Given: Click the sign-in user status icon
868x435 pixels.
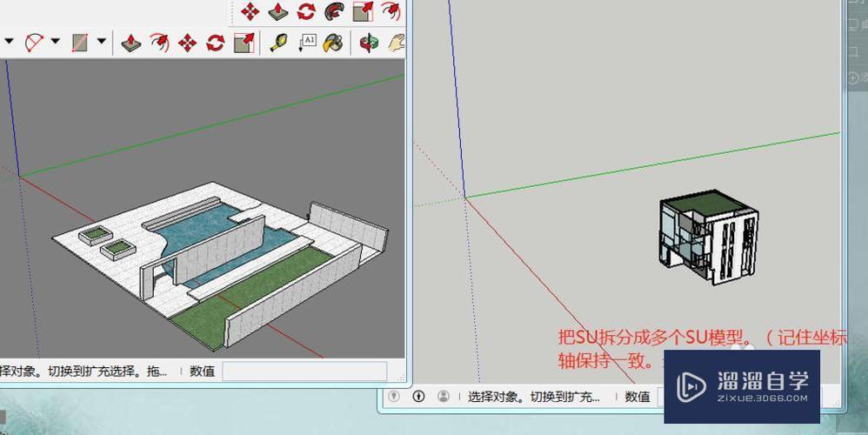Looking at the screenshot, I should coord(444,397).
